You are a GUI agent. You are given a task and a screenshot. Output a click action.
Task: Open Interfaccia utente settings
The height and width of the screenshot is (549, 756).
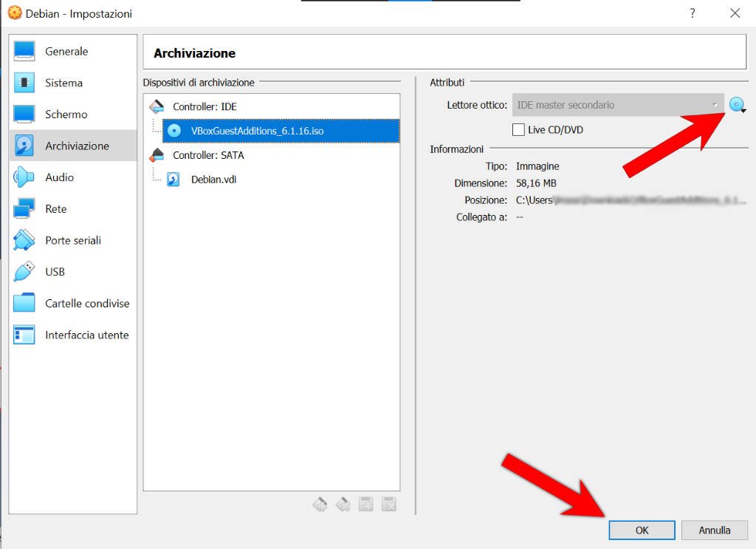point(73,335)
